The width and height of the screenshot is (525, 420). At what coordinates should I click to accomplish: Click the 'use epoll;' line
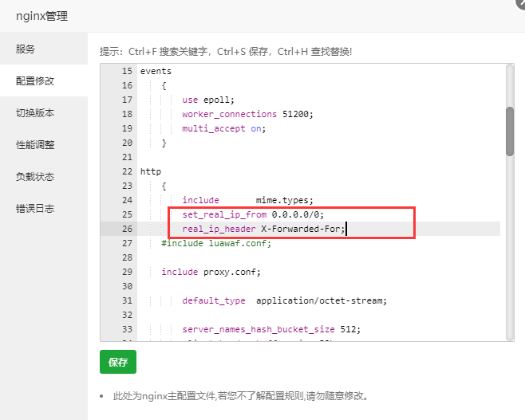207,100
